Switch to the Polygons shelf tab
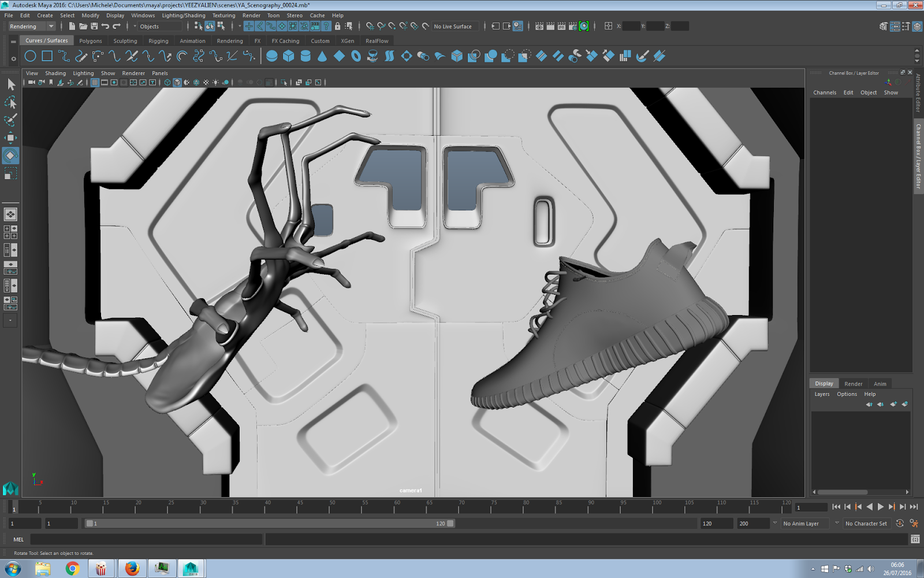 pos(91,40)
